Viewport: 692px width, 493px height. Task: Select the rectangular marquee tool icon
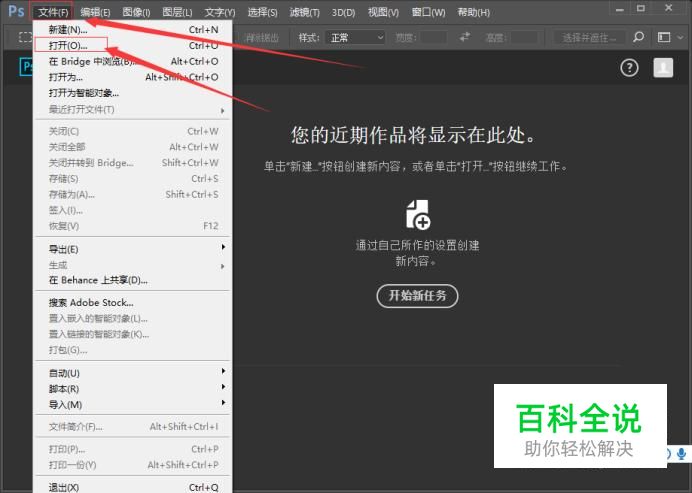[26, 38]
